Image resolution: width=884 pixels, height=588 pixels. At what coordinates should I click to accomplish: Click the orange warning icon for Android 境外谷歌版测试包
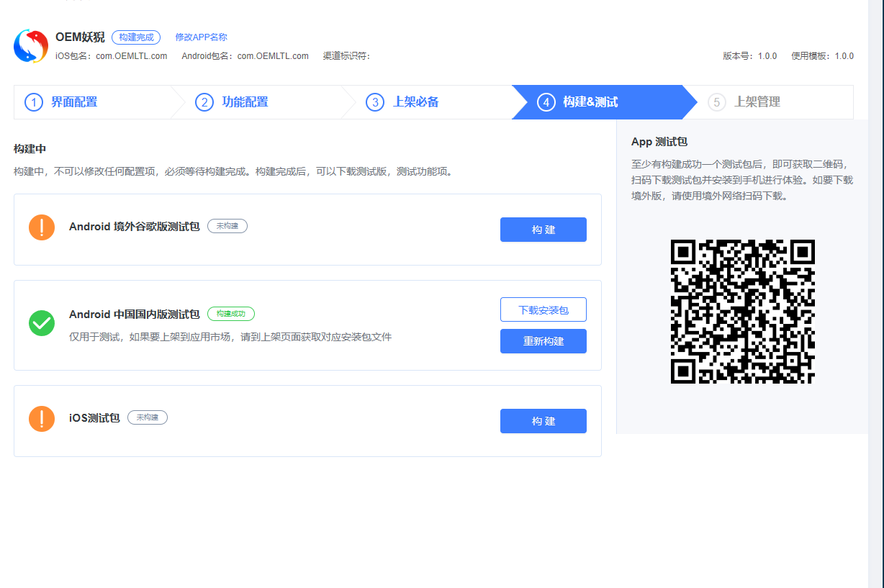pyautogui.click(x=42, y=227)
